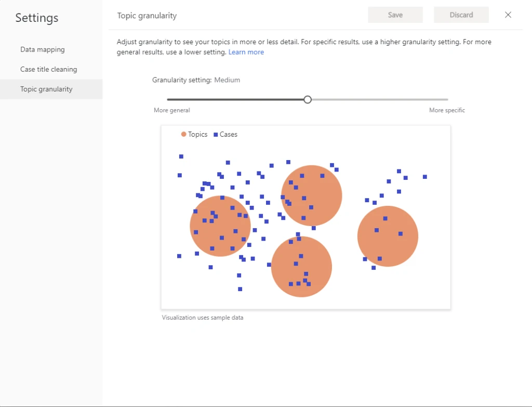Click the top-center orange topic cluster
This screenshot has width=532, height=407.
(x=311, y=195)
